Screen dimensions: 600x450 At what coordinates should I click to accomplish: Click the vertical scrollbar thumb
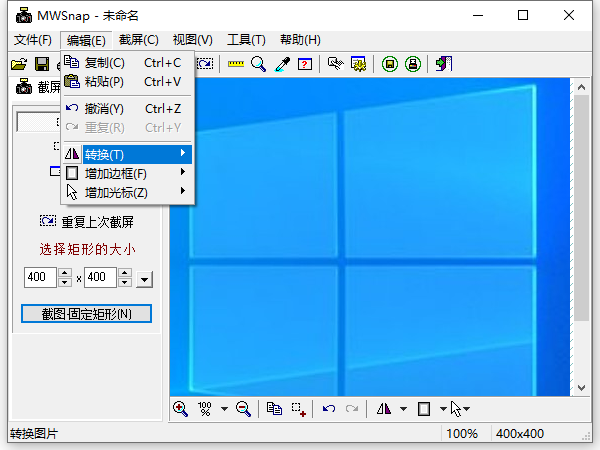pyautogui.click(x=581, y=208)
